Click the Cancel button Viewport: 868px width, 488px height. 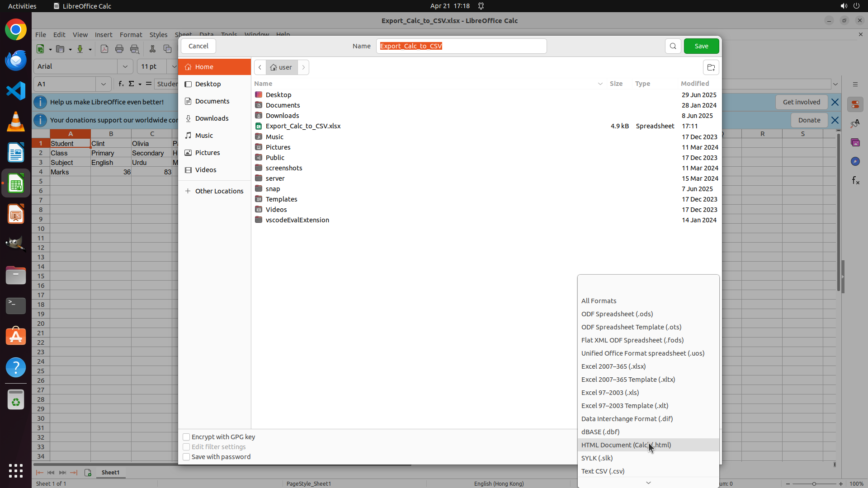click(x=198, y=46)
